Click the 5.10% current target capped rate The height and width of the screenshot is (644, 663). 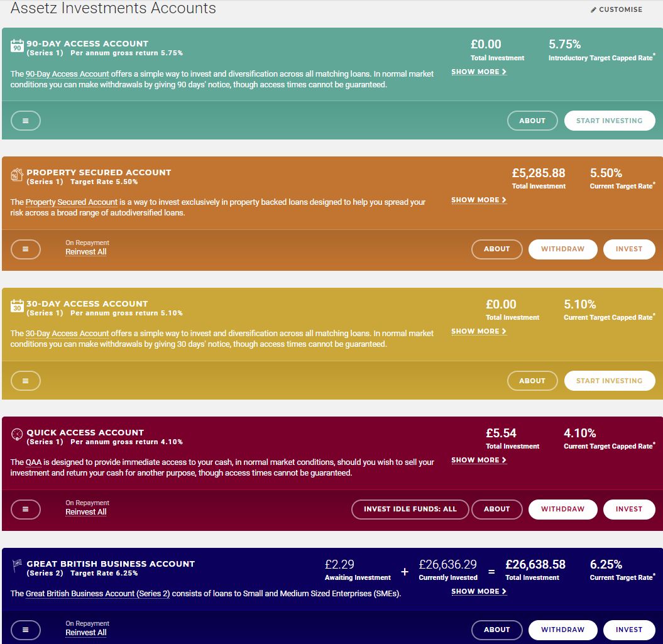(579, 305)
